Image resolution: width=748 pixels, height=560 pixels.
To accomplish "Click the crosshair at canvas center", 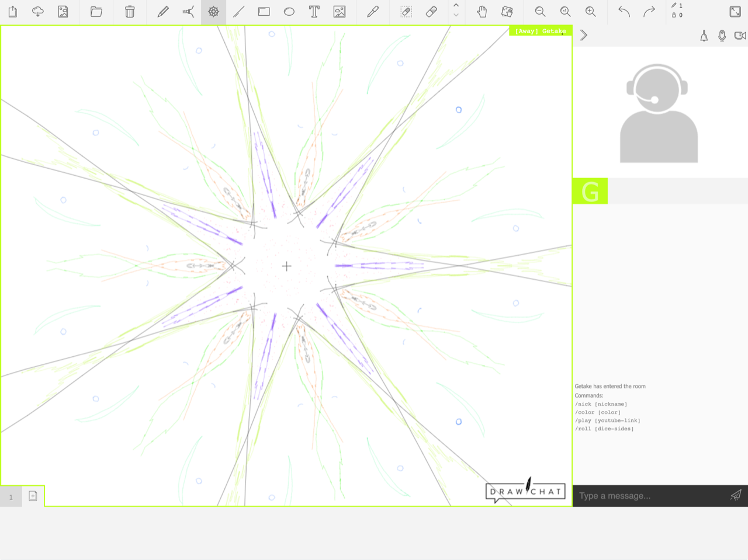I will click(x=286, y=266).
